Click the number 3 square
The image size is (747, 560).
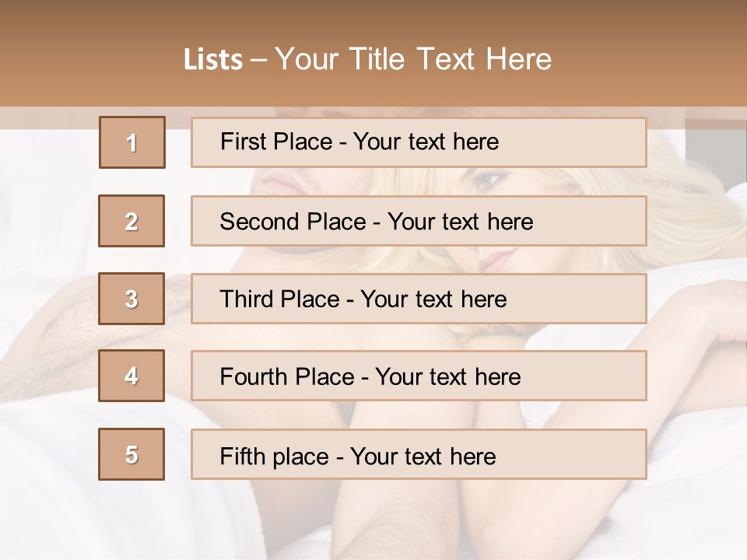132,299
